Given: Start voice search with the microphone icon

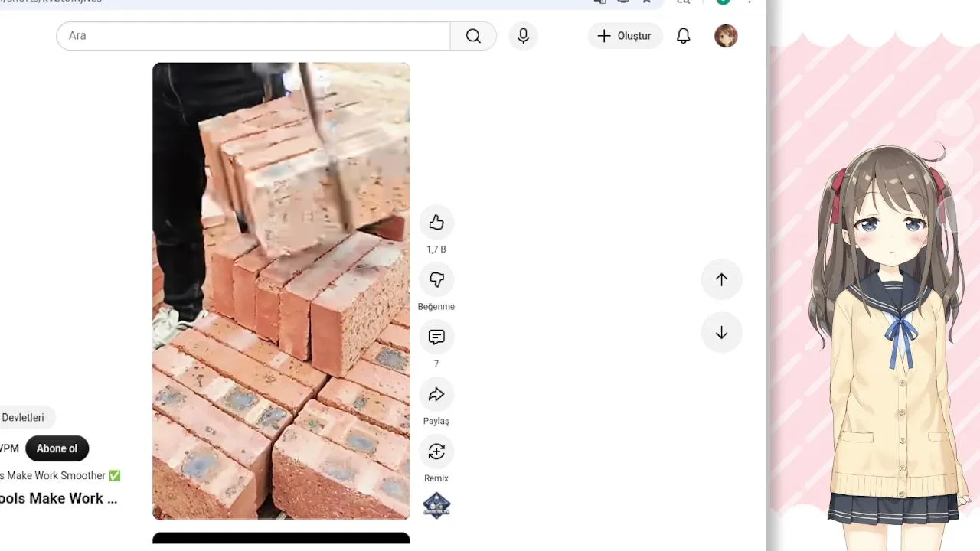Looking at the screenshot, I should click(x=523, y=36).
